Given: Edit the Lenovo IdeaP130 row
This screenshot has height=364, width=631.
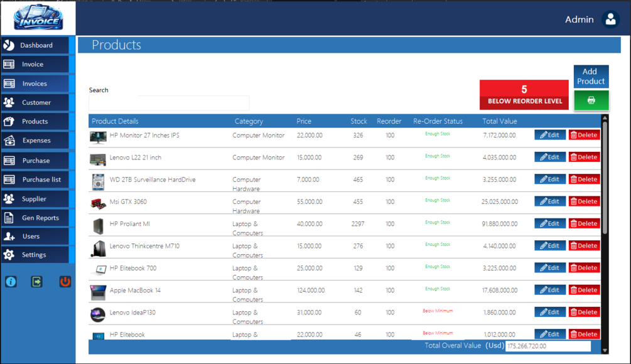Looking at the screenshot, I should pos(550,312).
